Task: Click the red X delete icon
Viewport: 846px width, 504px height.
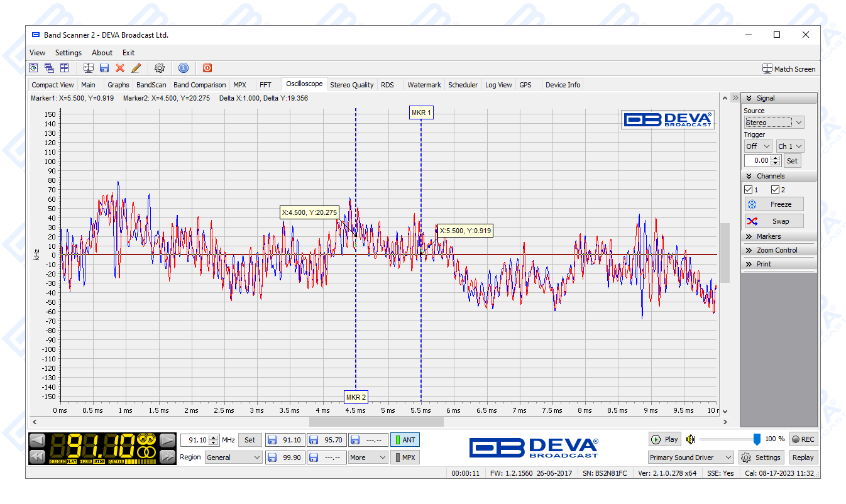Action: click(x=120, y=68)
